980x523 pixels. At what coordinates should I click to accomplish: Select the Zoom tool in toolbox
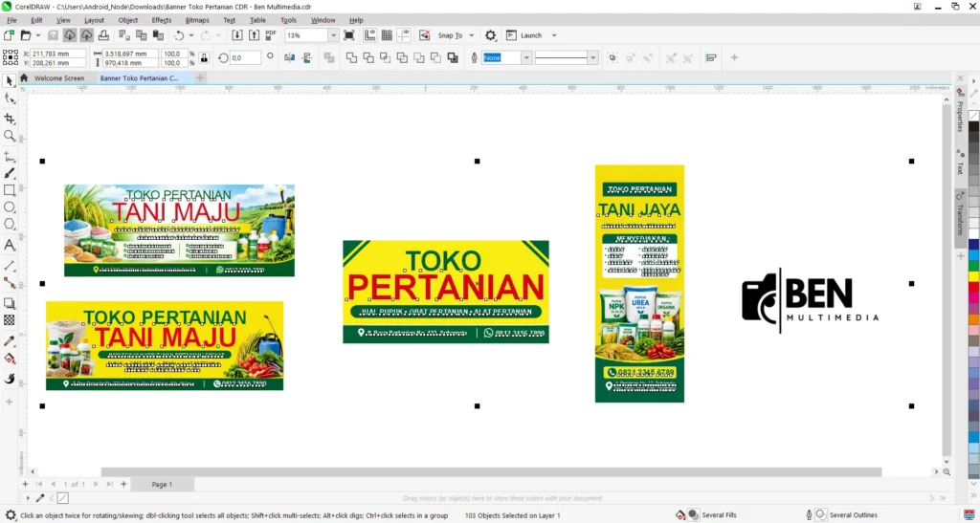[x=10, y=136]
